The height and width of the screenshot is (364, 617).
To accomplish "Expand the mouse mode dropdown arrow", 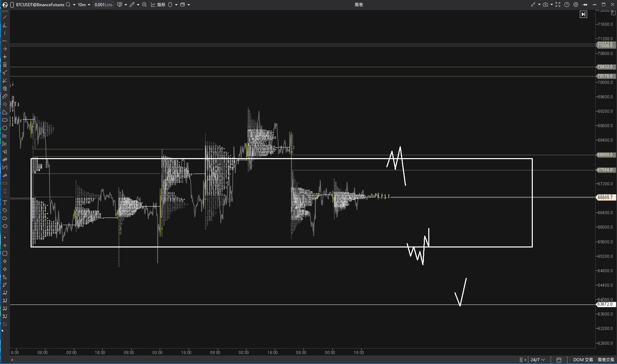I will 176,5.
